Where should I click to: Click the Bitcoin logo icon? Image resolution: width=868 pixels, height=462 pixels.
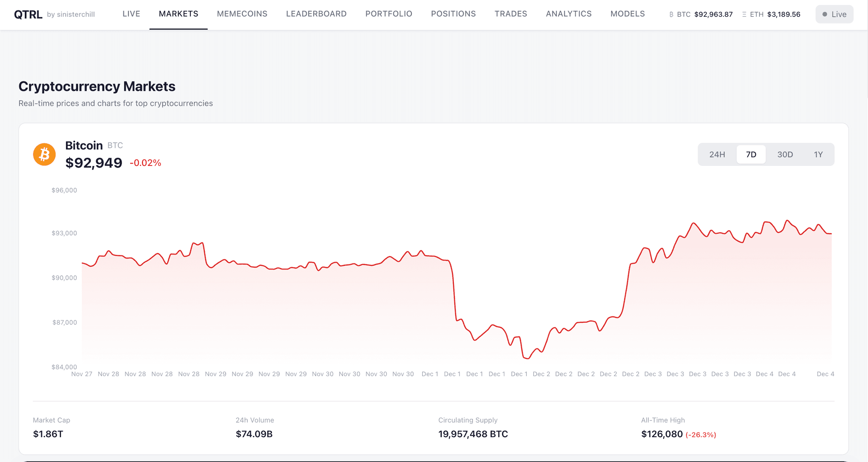[x=44, y=154]
